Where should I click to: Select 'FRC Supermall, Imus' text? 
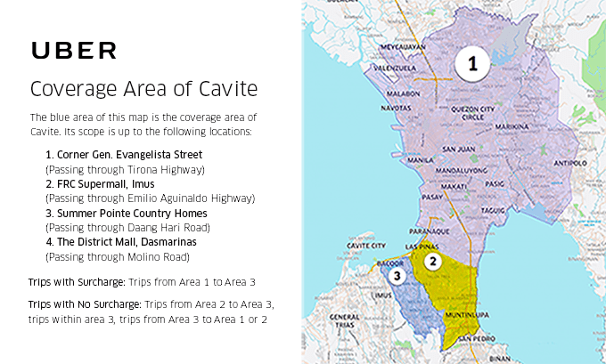tap(106, 184)
